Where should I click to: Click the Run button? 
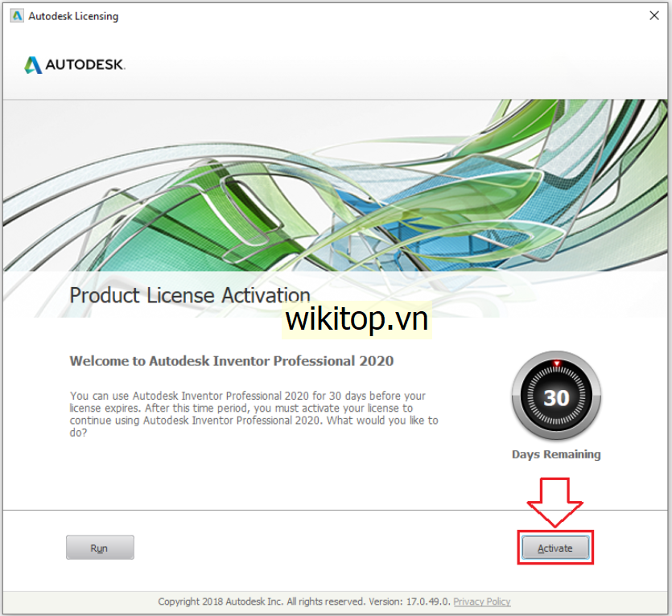[100, 548]
